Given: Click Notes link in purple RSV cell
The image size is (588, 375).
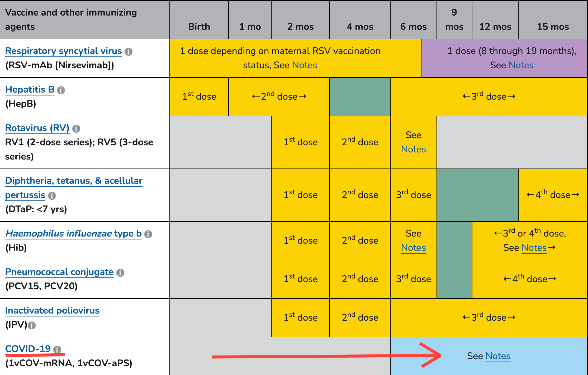Looking at the screenshot, I should pyautogui.click(x=521, y=65).
